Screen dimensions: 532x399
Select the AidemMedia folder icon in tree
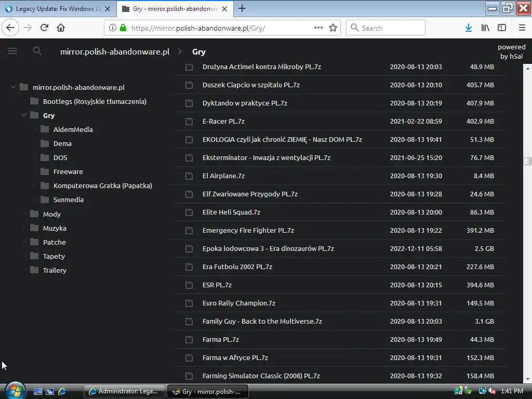pos(45,129)
